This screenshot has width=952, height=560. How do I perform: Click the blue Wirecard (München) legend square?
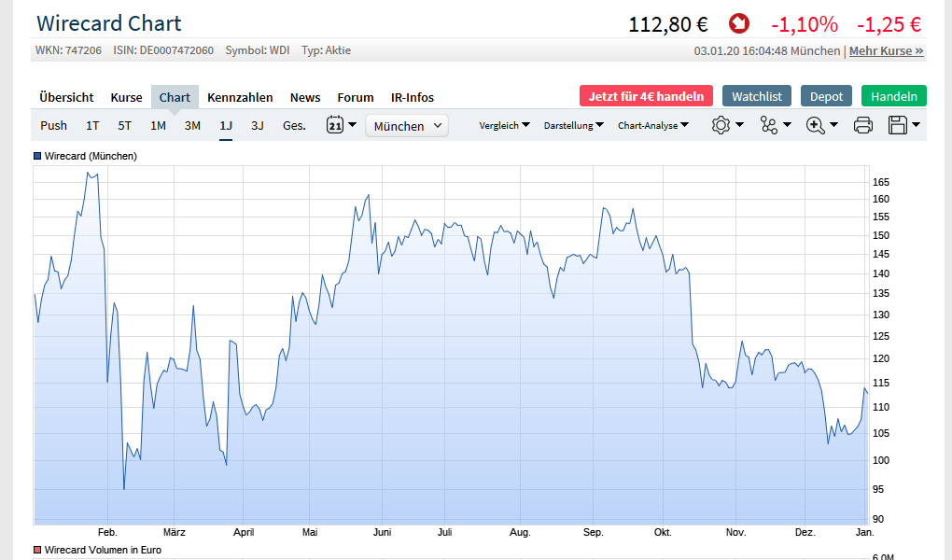point(38,156)
